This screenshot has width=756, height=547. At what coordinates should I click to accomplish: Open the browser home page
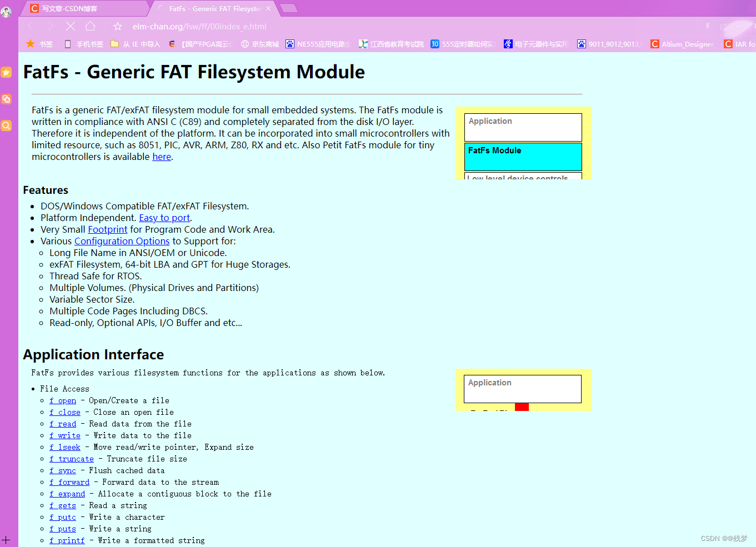(x=91, y=26)
